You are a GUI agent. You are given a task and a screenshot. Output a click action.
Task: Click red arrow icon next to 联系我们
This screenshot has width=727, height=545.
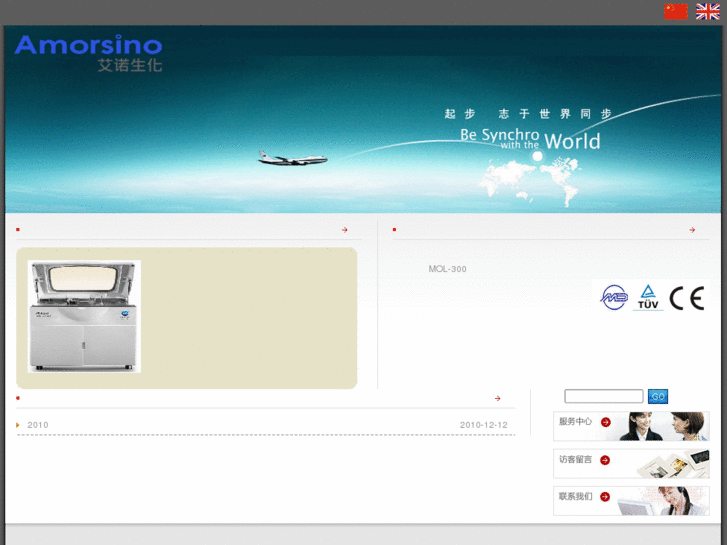[x=605, y=497]
